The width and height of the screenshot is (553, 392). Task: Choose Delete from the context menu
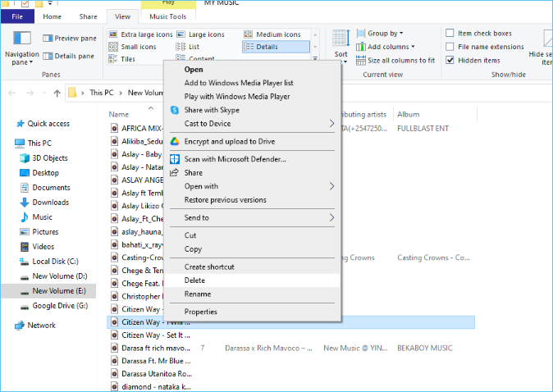(194, 280)
